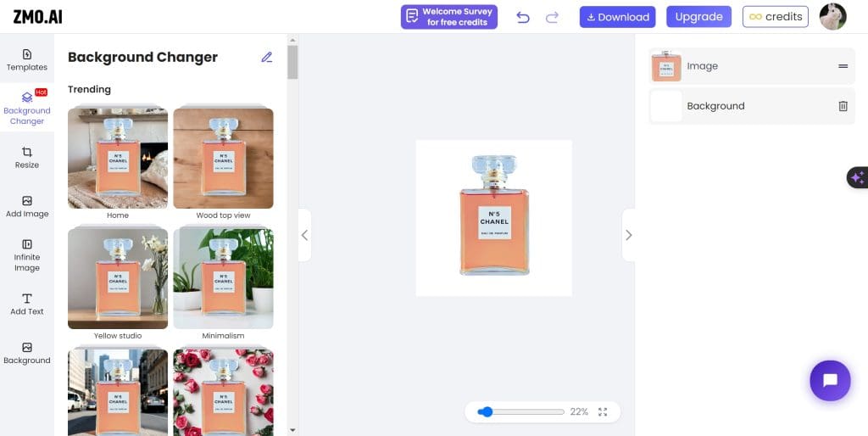
Task: Apply the Yellow studio background
Action: click(118, 279)
